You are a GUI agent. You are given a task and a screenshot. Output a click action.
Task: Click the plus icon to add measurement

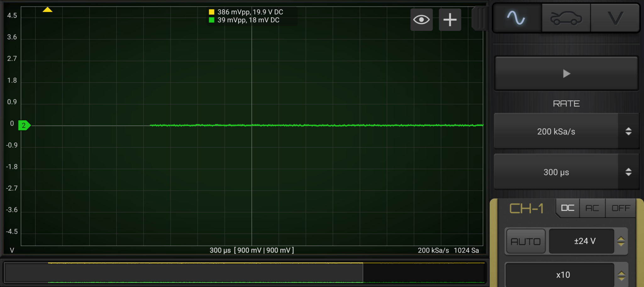(x=450, y=20)
